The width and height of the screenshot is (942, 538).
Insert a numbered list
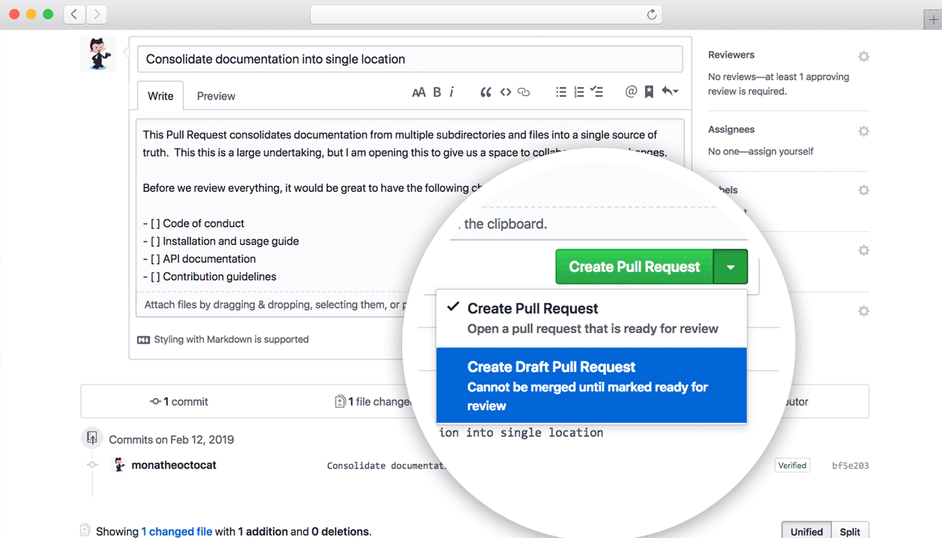click(x=579, y=92)
